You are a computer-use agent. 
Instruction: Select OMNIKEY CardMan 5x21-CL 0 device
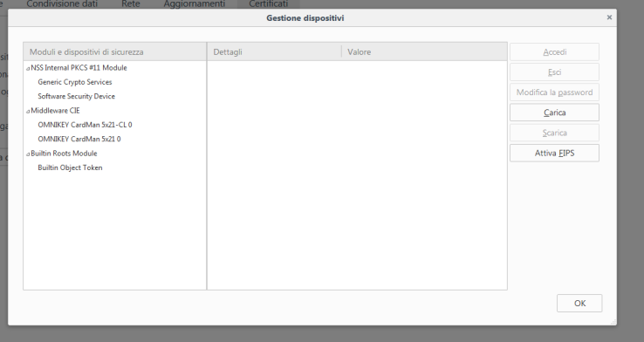click(85, 125)
